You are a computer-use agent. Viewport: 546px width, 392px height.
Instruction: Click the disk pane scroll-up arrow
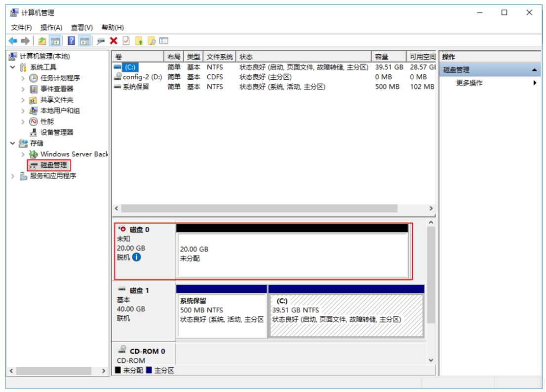(431, 222)
